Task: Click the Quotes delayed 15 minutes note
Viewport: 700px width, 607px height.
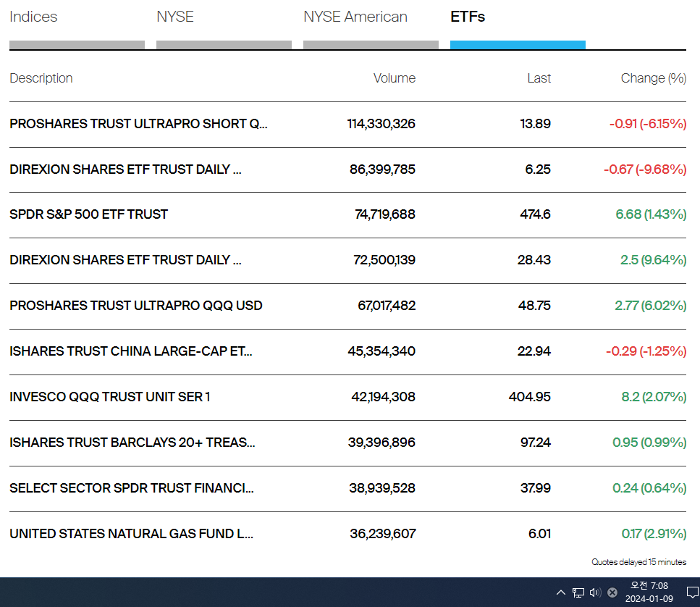Action: (639, 562)
